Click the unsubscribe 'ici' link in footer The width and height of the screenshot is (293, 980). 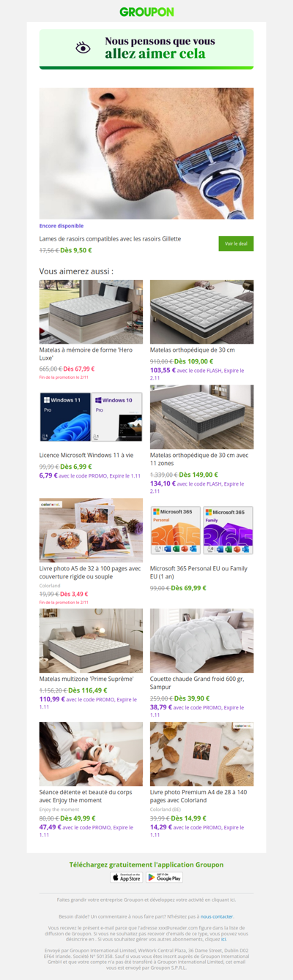[224, 938]
